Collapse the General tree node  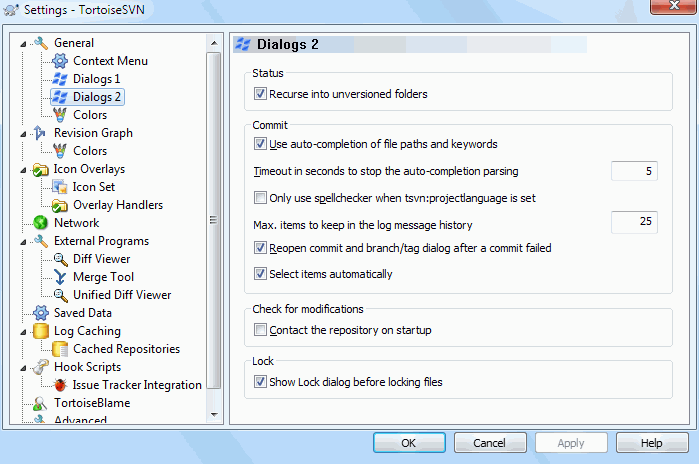point(23,44)
